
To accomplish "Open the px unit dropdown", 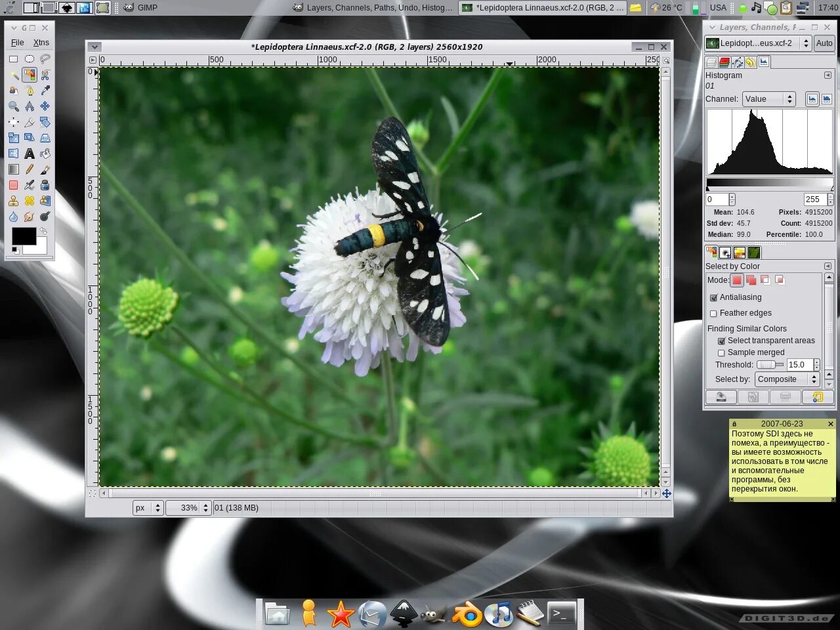I will point(147,508).
